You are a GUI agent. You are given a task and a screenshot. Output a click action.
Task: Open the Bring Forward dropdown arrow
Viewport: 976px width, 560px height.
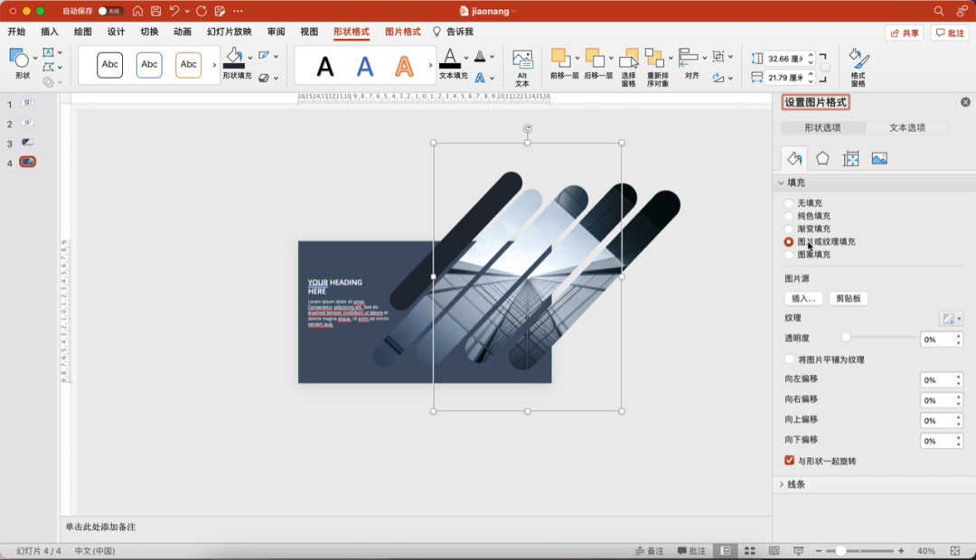(577, 58)
